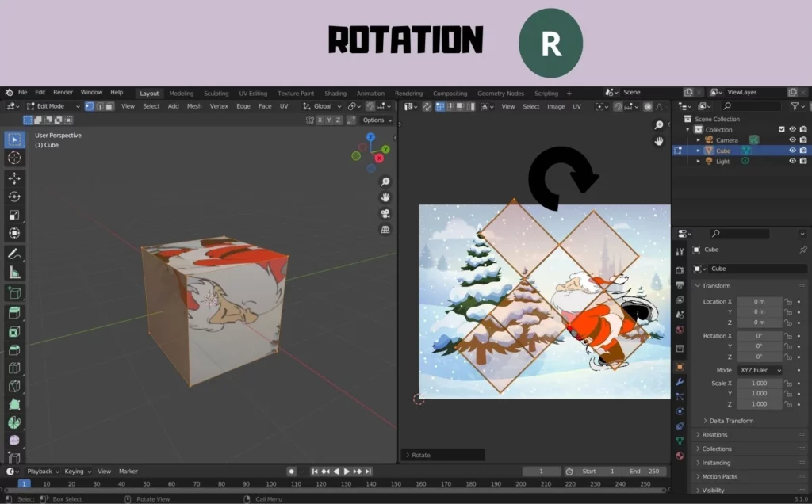This screenshot has height=504, width=812.
Task: Click the 3D viewport pan hand icon
Action: click(x=385, y=197)
